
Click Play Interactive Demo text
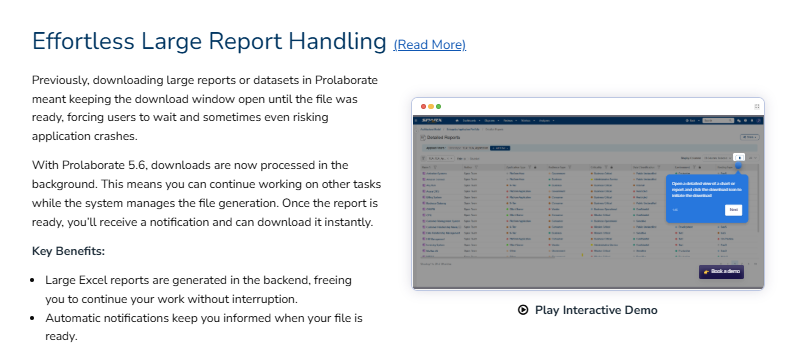tap(596, 310)
